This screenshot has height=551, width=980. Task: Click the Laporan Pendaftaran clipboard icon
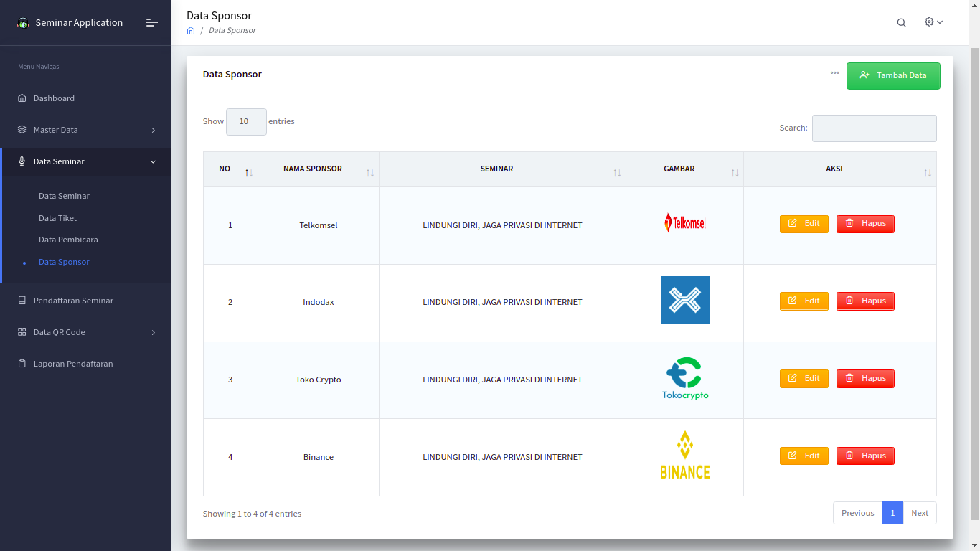click(22, 364)
